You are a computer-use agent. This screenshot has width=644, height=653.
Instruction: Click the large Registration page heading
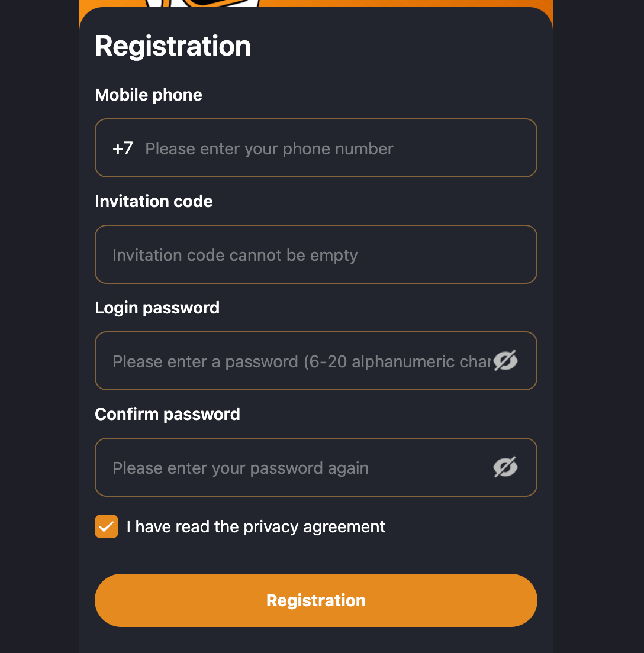click(x=173, y=46)
